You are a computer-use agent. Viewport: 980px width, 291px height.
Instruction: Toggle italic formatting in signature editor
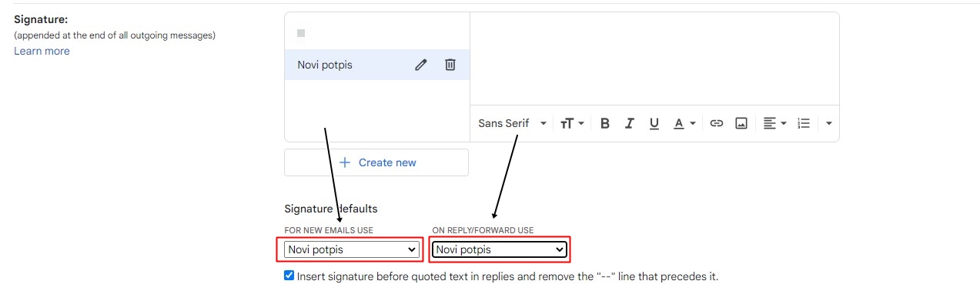pos(630,123)
